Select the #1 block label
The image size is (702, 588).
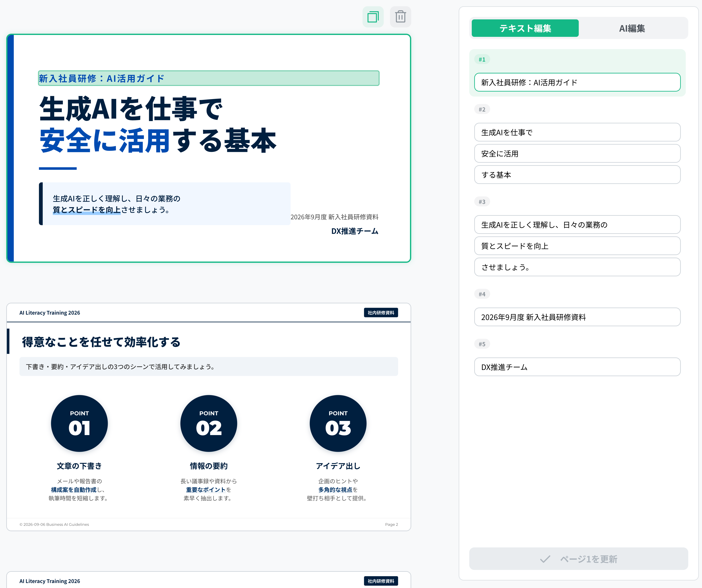pyautogui.click(x=482, y=60)
